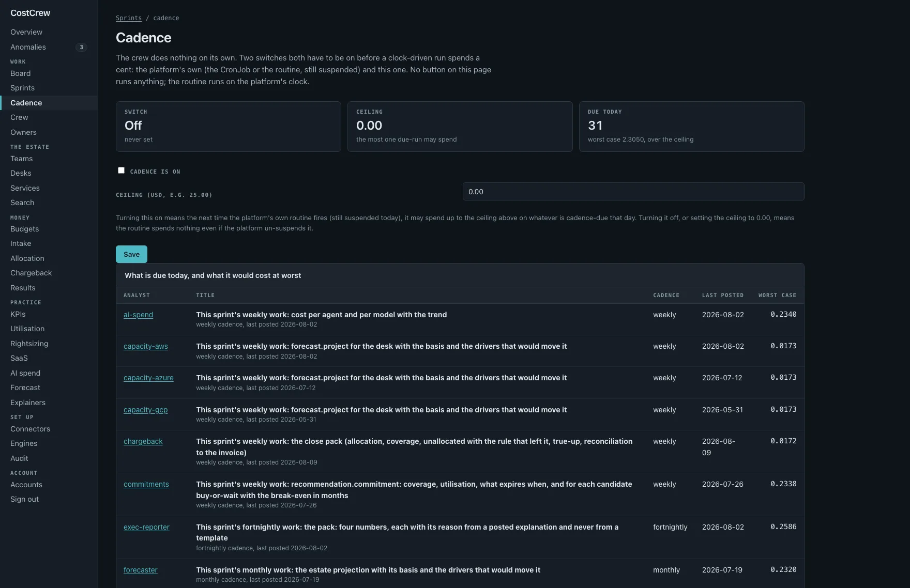Open the chargeback analyst link
This screenshot has width=910, height=588.
click(x=143, y=441)
